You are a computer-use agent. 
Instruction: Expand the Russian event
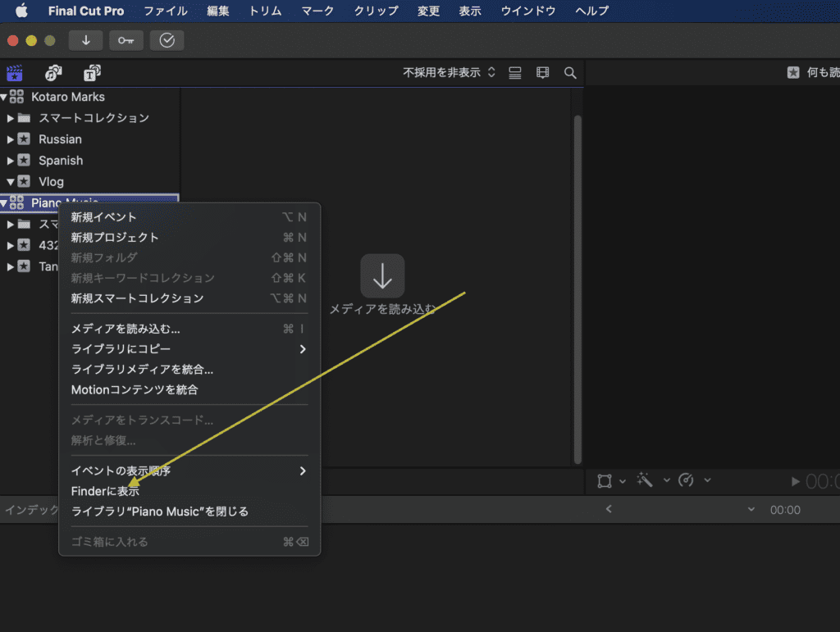pyautogui.click(x=10, y=139)
